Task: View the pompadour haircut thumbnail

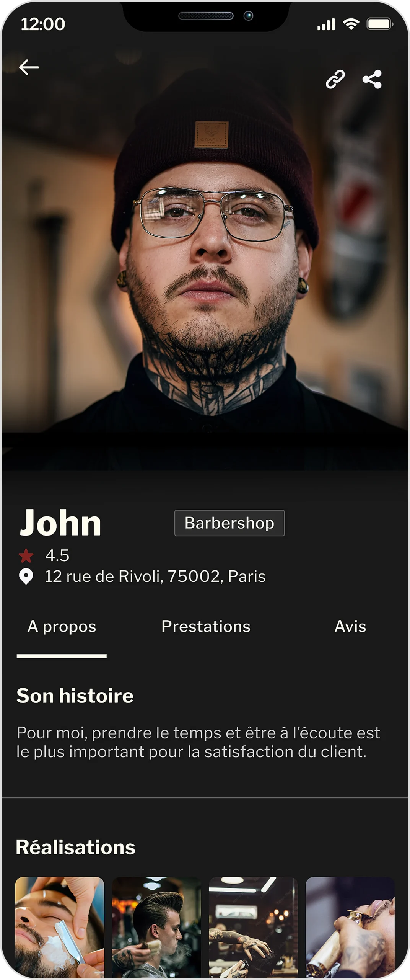Action: pyautogui.click(x=156, y=927)
